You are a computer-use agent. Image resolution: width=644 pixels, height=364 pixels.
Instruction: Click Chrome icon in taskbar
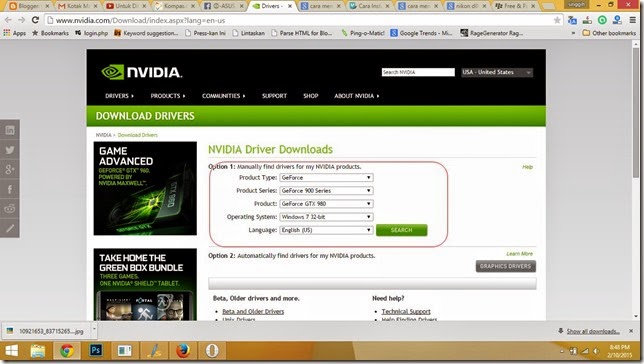coord(67,351)
